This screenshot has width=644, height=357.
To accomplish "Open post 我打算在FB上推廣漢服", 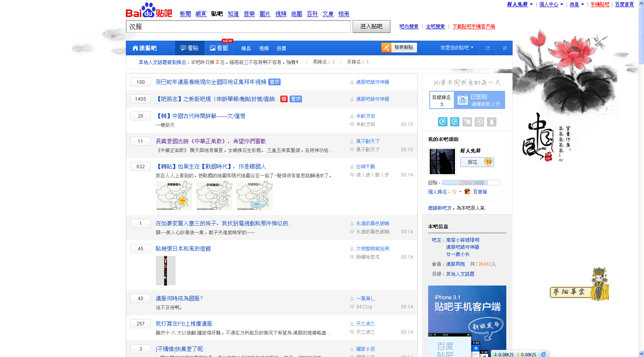I will click(184, 324).
